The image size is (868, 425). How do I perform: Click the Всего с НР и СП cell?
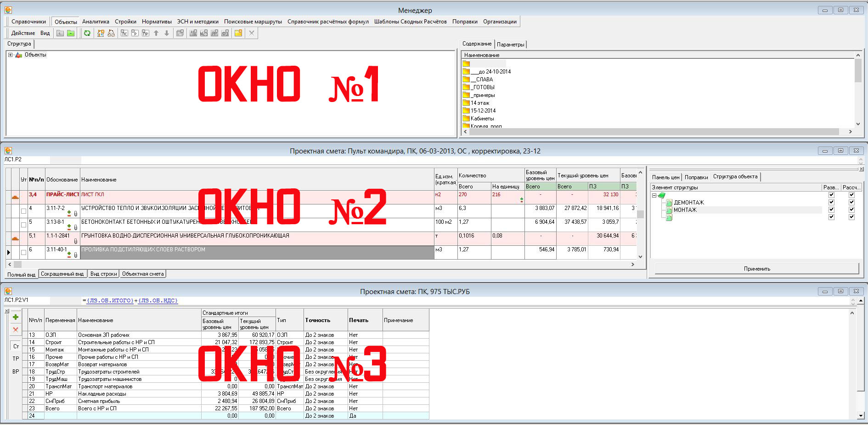click(139, 408)
